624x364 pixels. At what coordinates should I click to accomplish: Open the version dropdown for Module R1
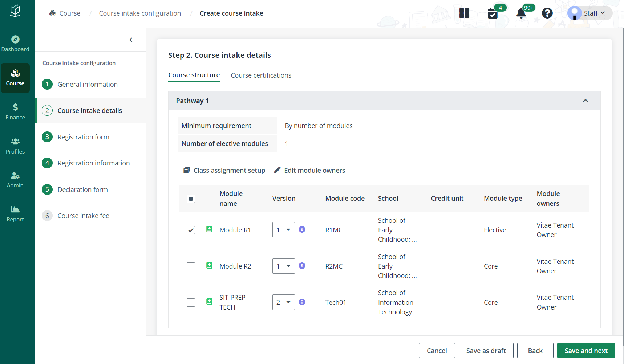click(x=284, y=230)
